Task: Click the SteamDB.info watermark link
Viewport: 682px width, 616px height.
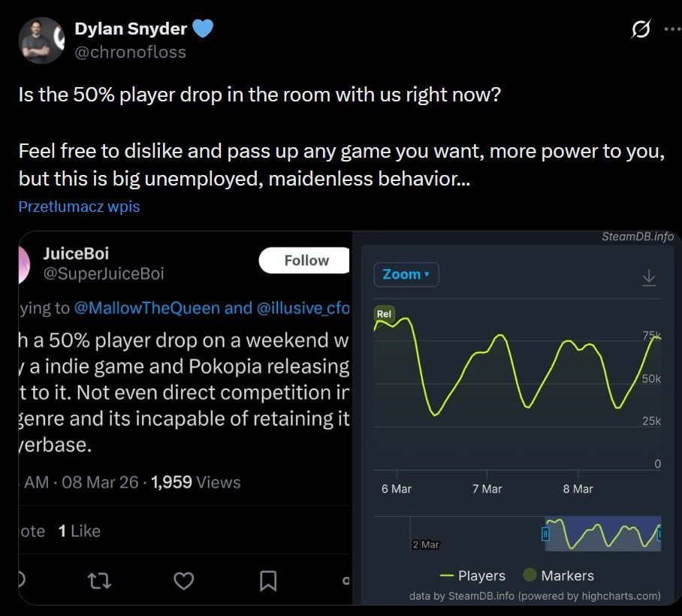Action: pyautogui.click(x=638, y=237)
